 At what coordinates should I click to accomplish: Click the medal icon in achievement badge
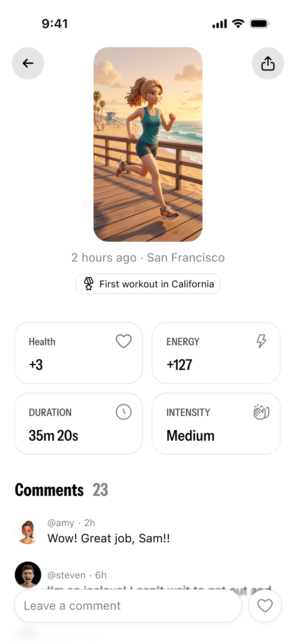tap(89, 284)
